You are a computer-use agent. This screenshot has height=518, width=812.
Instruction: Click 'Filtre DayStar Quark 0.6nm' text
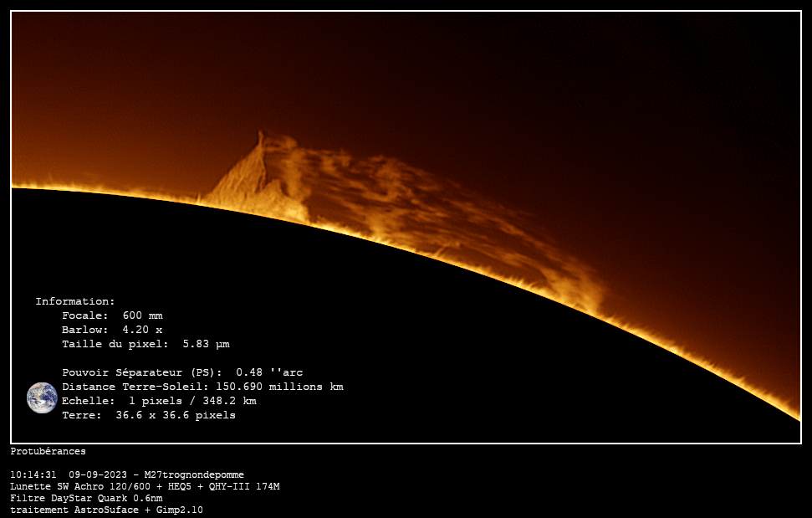pyautogui.click(x=86, y=498)
